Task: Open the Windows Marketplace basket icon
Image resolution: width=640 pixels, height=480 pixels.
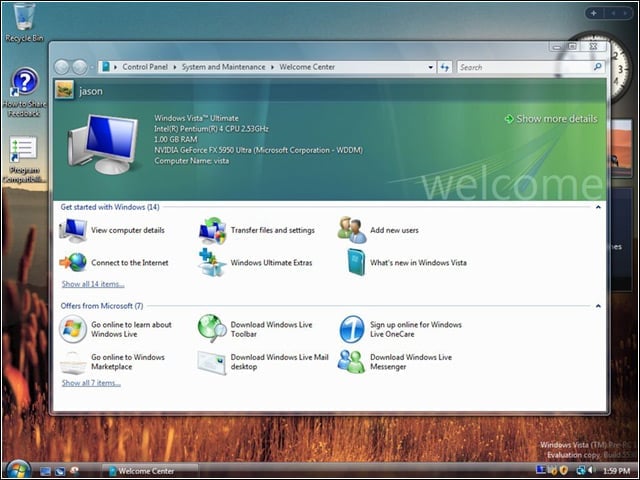Action: (73, 362)
